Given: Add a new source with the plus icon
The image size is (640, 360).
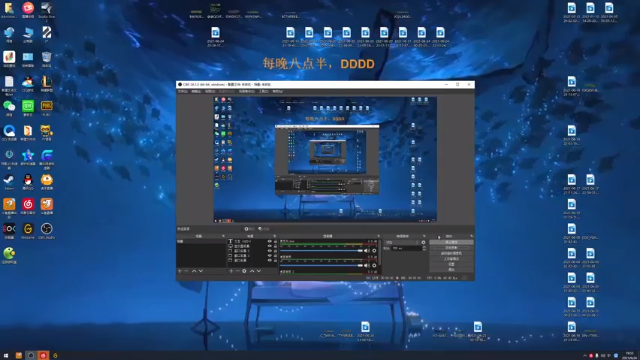Looking at the screenshot, I should pyautogui.click(x=231, y=271).
